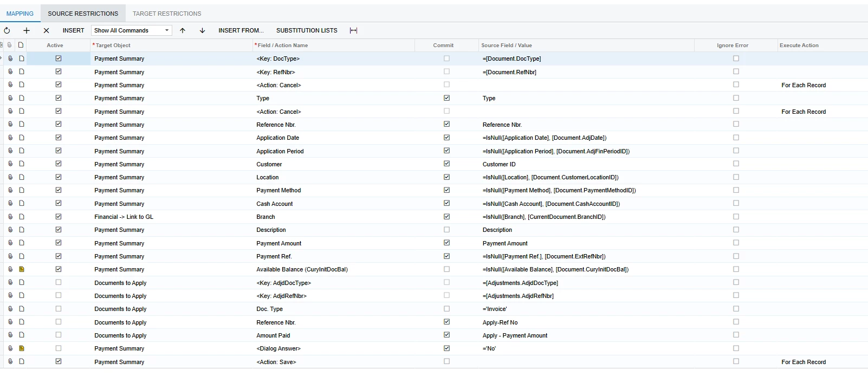Select the "='Invoice'" source value cell

[586, 309]
